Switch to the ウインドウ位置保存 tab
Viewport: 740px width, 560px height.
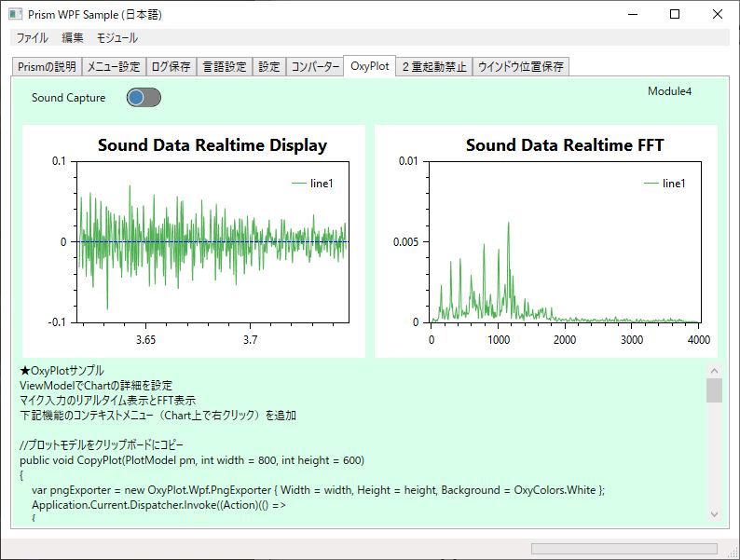coord(521,66)
